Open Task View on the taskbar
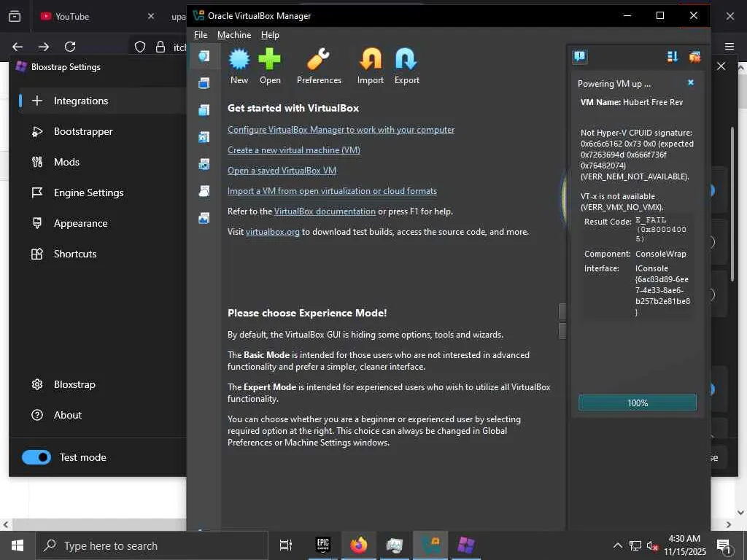Screen dimensions: 747x560 point(286,545)
